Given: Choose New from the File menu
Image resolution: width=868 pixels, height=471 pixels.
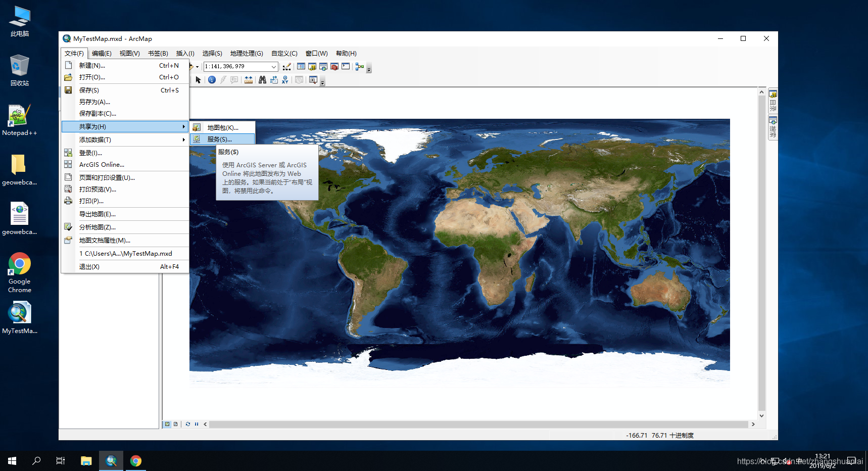Looking at the screenshot, I should [x=125, y=66].
